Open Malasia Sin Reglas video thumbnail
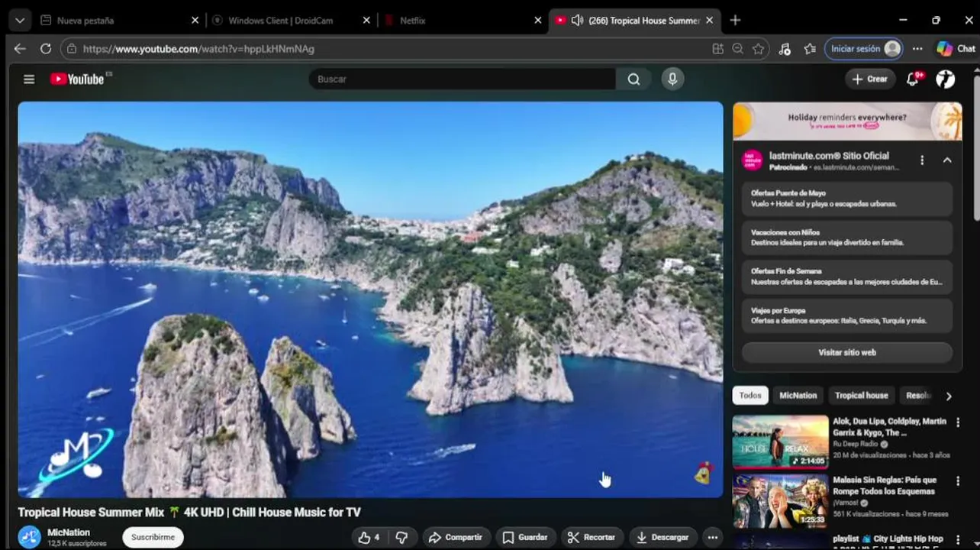Viewport: 980px width, 550px height. pos(780,501)
